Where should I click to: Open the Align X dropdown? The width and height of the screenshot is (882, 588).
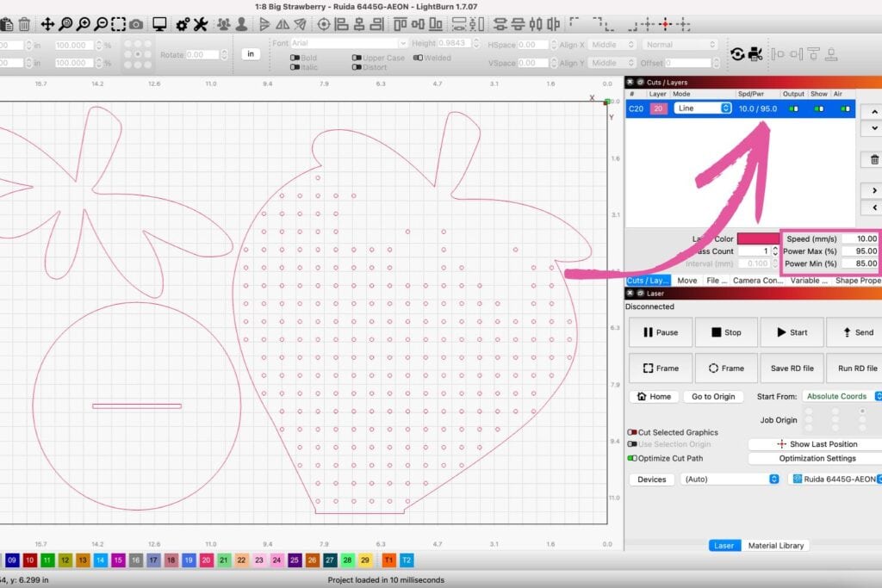coord(612,45)
